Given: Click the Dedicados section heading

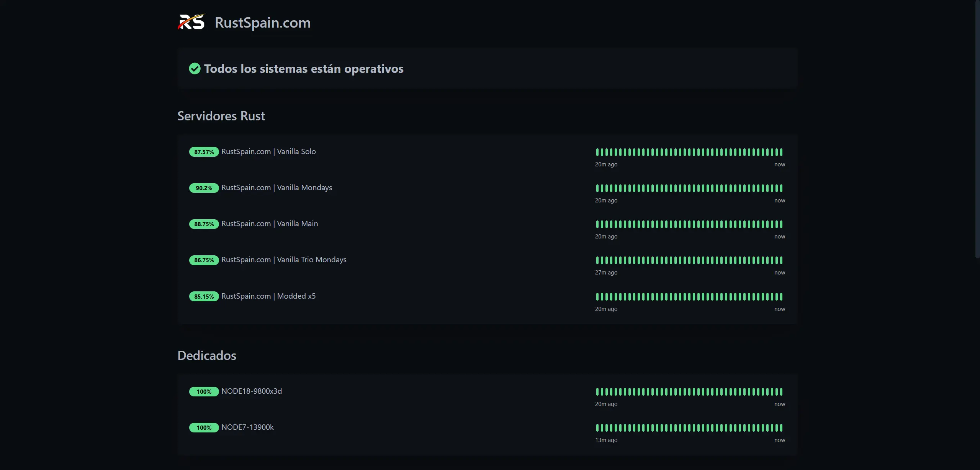Looking at the screenshot, I should coord(207,355).
